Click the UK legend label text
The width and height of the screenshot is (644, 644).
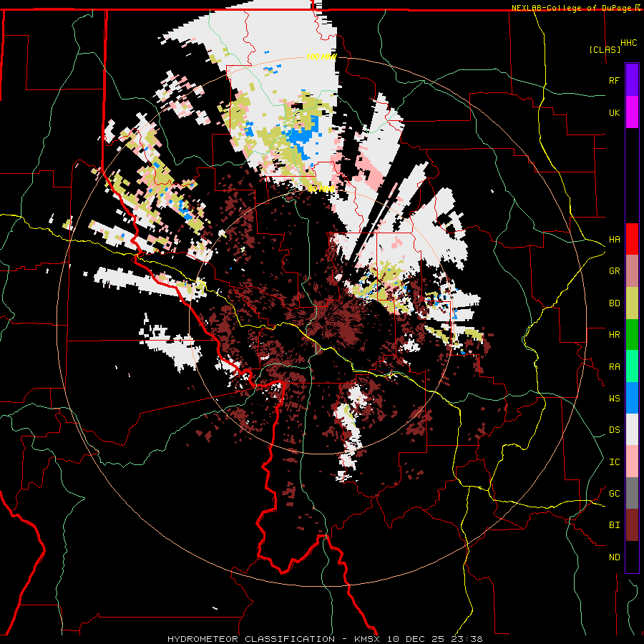point(614,112)
